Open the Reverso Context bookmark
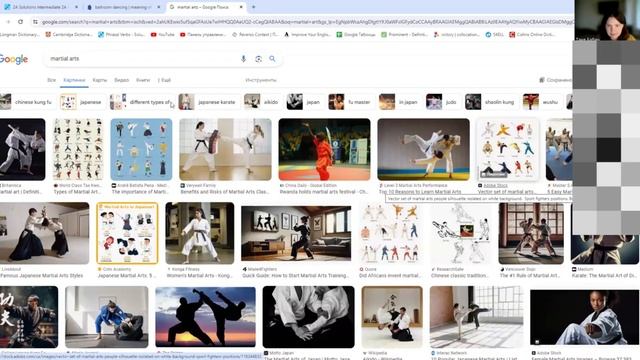 coord(255,35)
